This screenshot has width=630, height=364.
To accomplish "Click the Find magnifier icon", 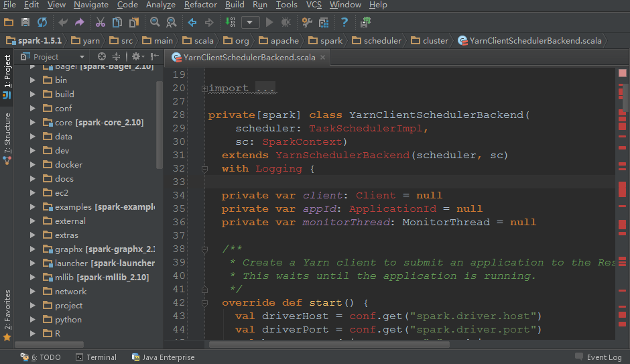I will tap(155, 22).
